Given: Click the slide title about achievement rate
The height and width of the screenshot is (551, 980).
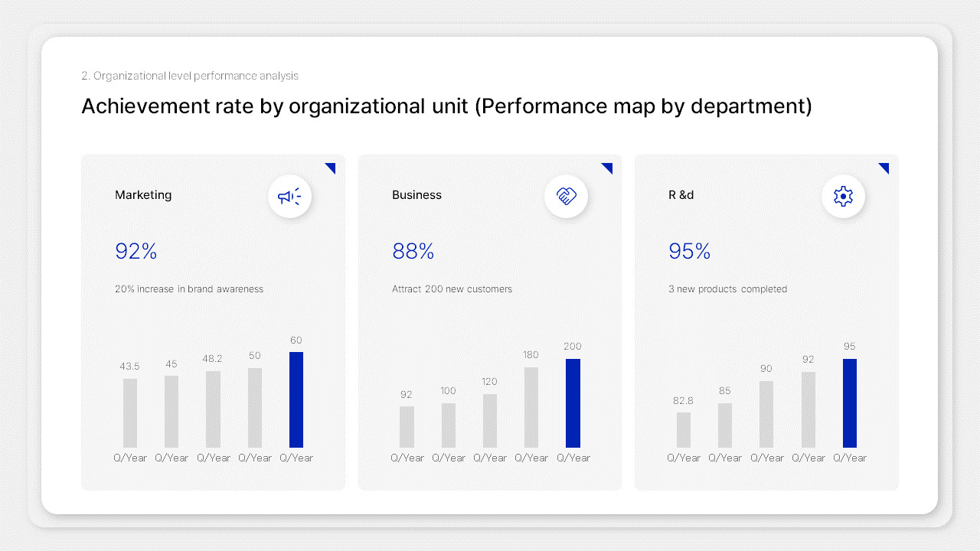Looking at the screenshot, I should click(446, 106).
